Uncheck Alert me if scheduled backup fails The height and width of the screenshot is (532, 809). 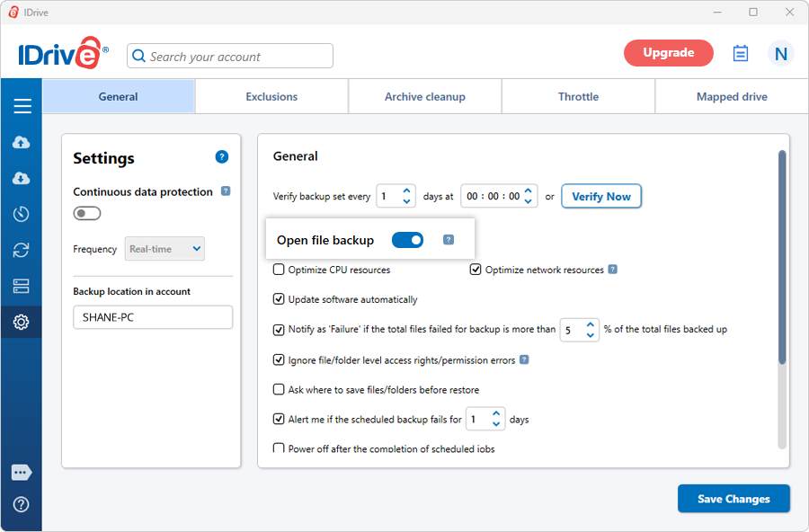pos(279,419)
